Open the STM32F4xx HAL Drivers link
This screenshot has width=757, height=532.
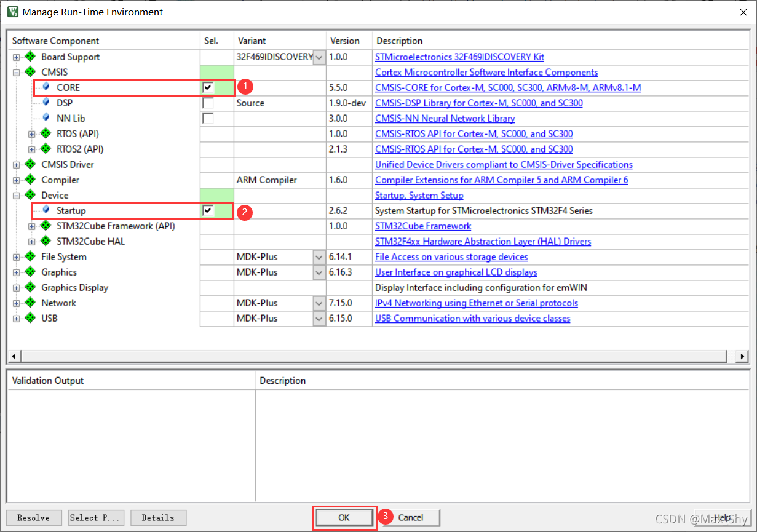(483, 241)
